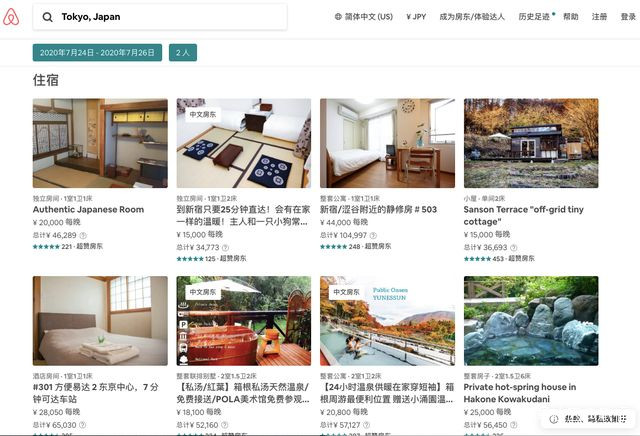Click the Airbnb logo icon
This screenshot has height=436, width=640.
click(x=11, y=17)
